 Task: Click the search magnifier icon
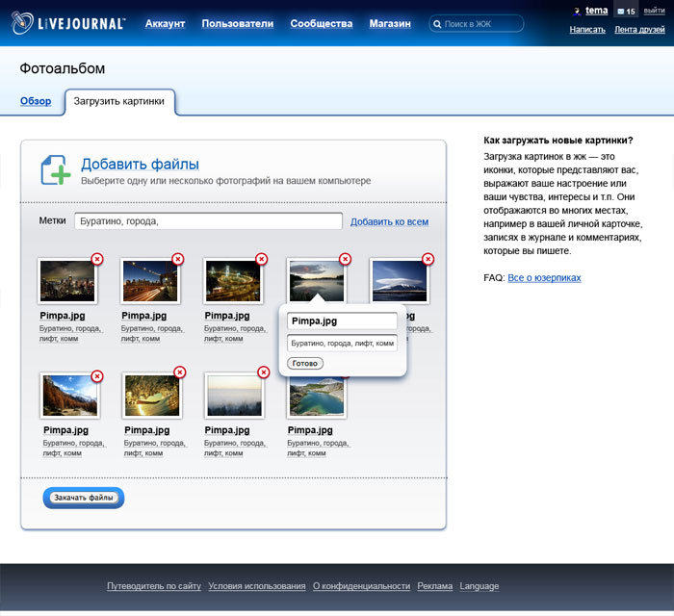pos(438,23)
